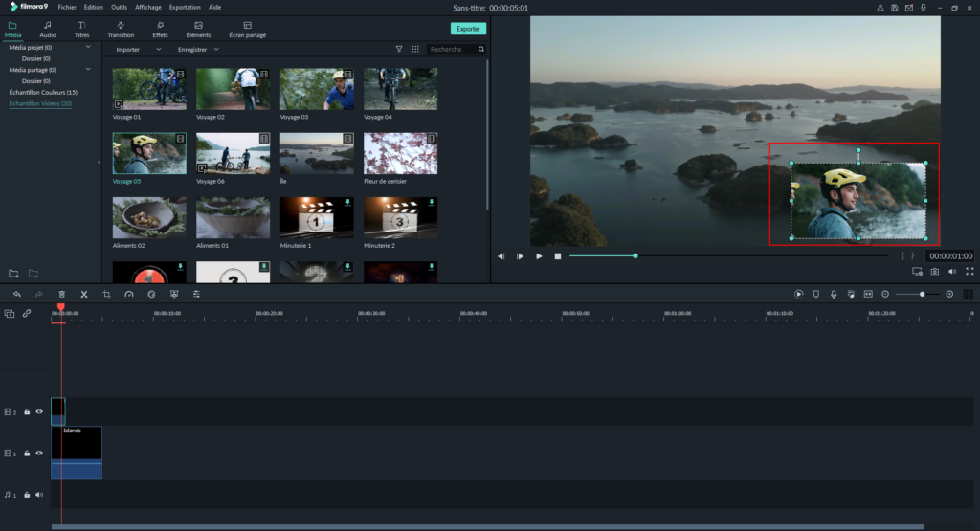980x531 pixels.
Task: Delete selected clip with trash icon
Action: click(62, 295)
